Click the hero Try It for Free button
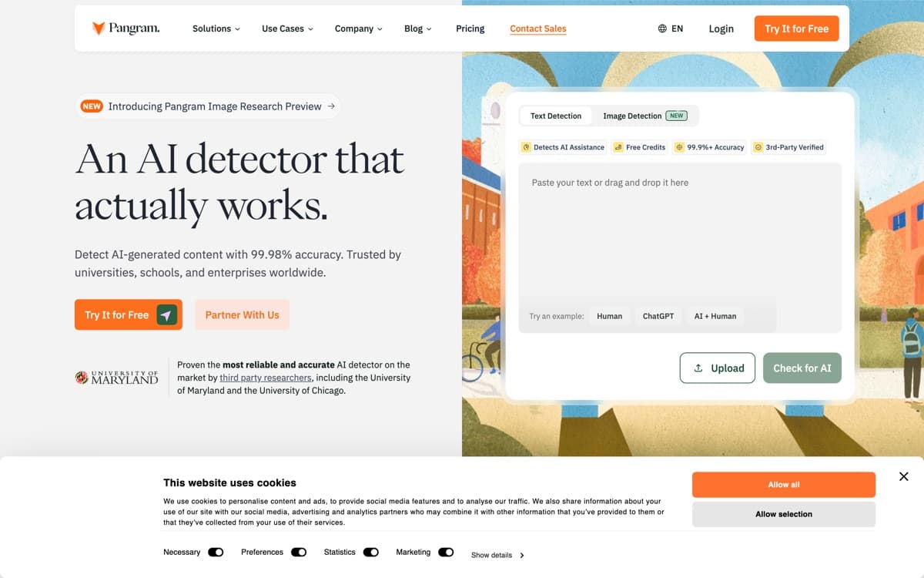This screenshot has height=578, width=924. click(x=129, y=314)
